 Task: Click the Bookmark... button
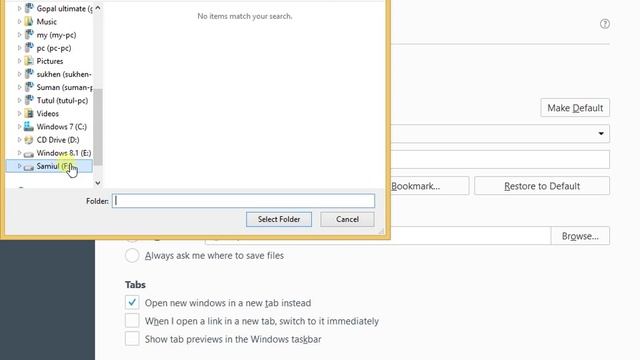(429, 186)
